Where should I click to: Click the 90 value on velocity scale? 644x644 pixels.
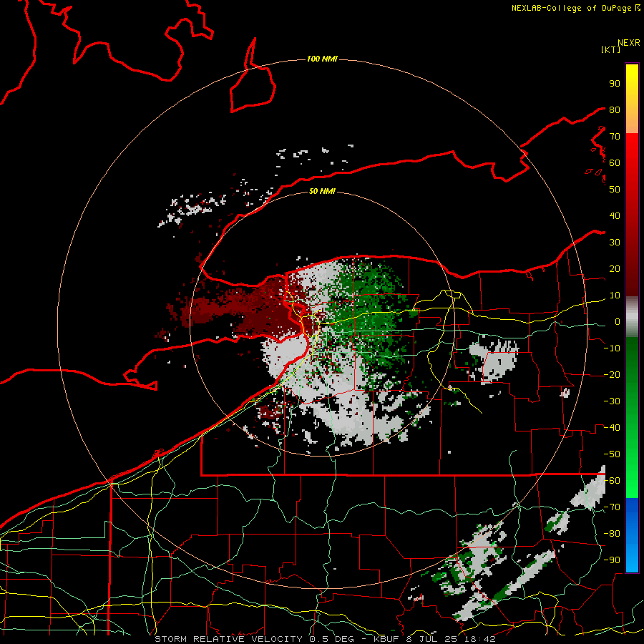tap(615, 84)
